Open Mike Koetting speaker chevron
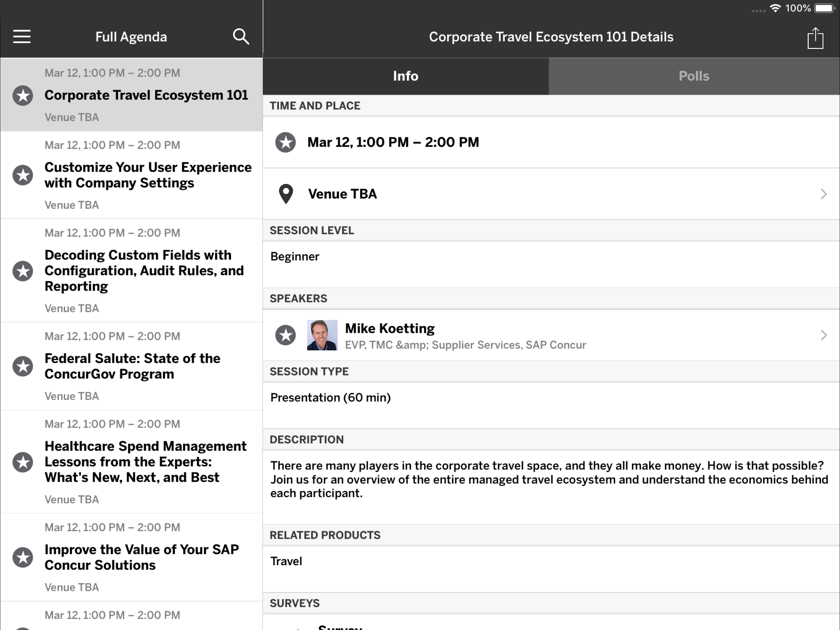The image size is (840, 630). click(x=823, y=335)
